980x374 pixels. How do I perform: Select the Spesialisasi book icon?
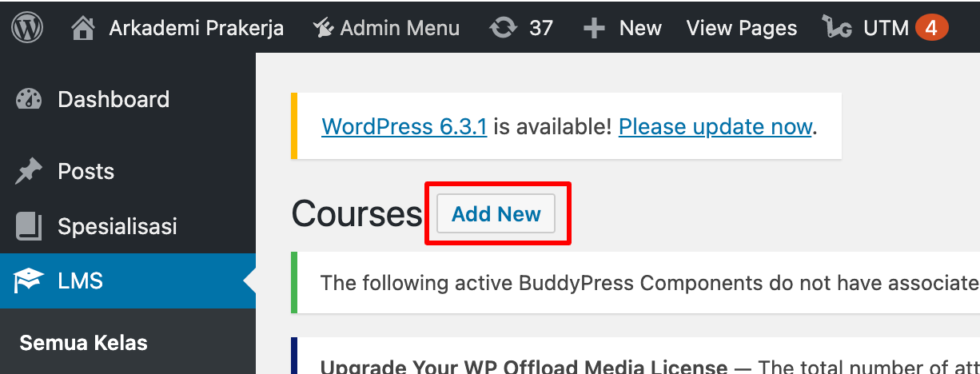29,226
